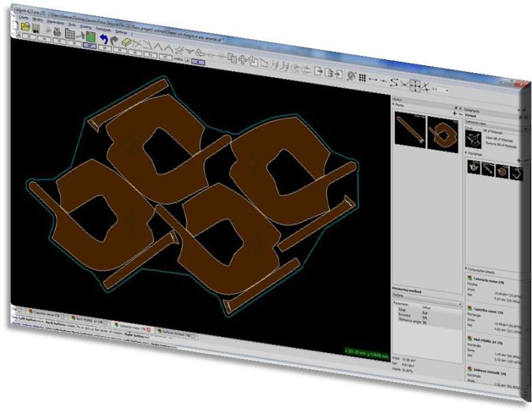The image size is (532, 414).
Task: Select the four-way move cross tool
Action: (242, 60)
